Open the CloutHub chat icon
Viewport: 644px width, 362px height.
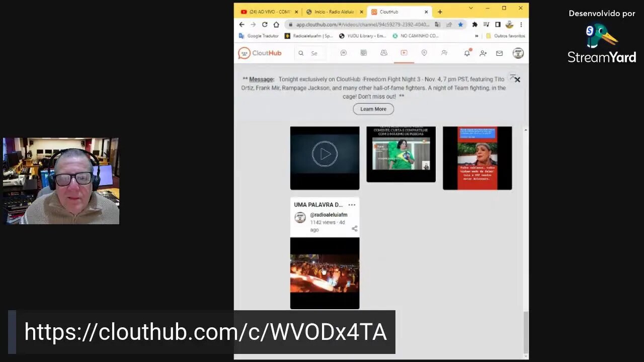(x=344, y=53)
